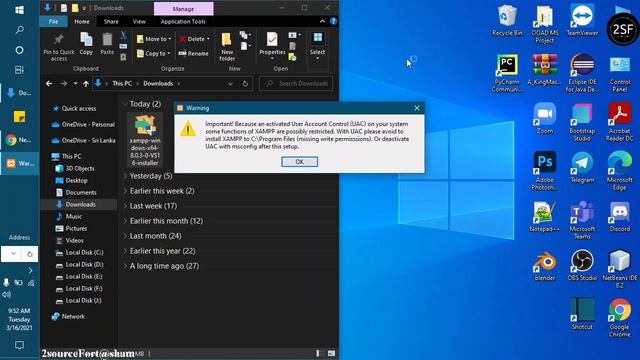The height and width of the screenshot is (360, 640).
Task: Click the Explorer help question icon
Action: pos(333,21)
